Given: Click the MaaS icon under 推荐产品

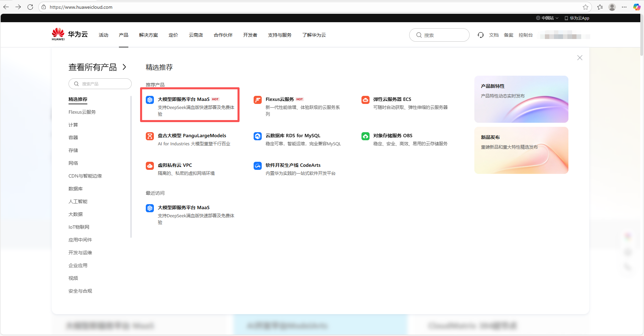Looking at the screenshot, I should click(x=150, y=100).
